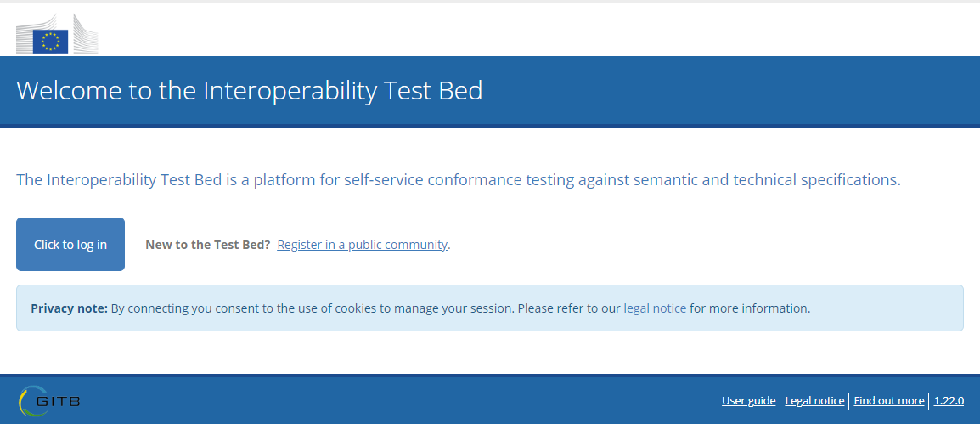This screenshot has width=980, height=424.
Task: Open the User guide footer link
Action: click(x=748, y=401)
